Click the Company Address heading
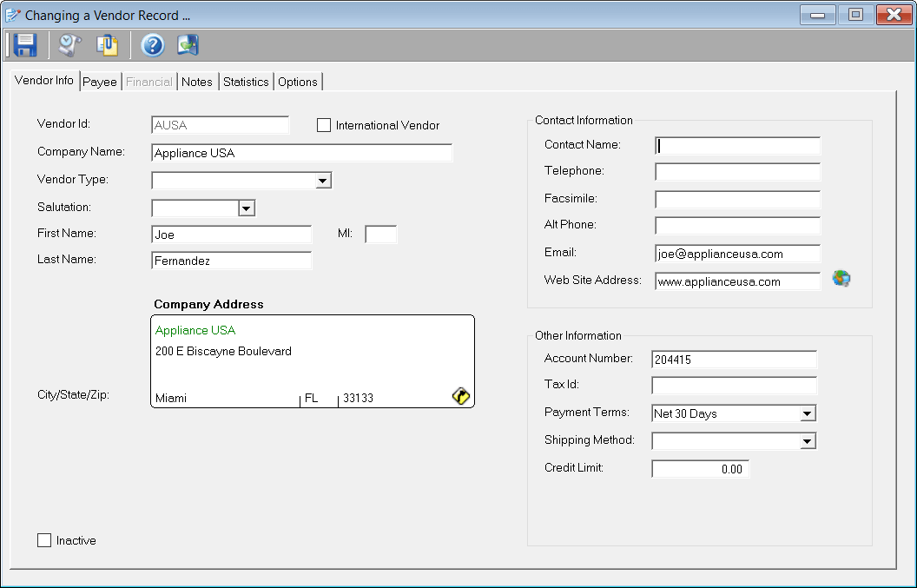Image resolution: width=917 pixels, height=588 pixels. (x=208, y=304)
